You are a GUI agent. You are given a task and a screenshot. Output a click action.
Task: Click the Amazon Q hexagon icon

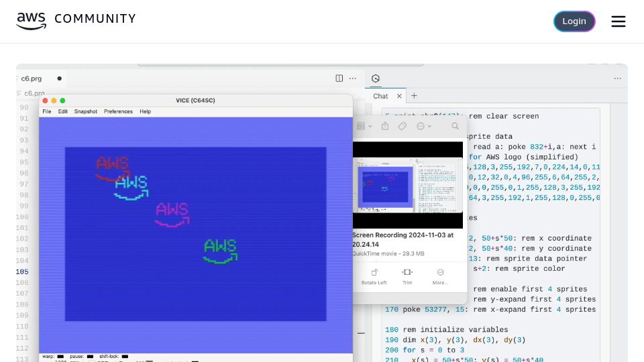[376, 78]
